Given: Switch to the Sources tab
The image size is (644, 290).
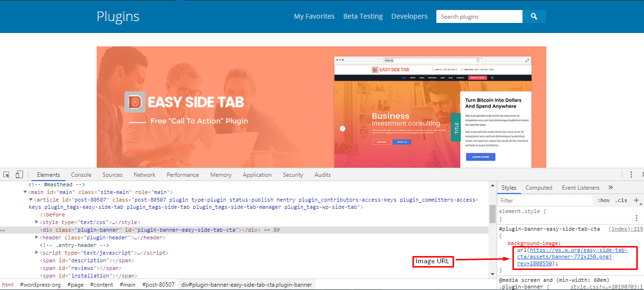Looking at the screenshot, I should [112, 175].
